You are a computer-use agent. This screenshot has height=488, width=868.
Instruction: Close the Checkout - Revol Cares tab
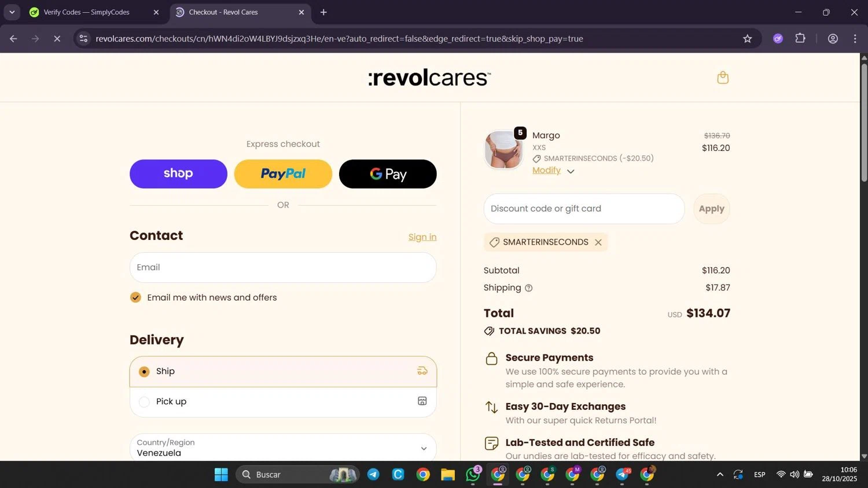click(x=301, y=12)
